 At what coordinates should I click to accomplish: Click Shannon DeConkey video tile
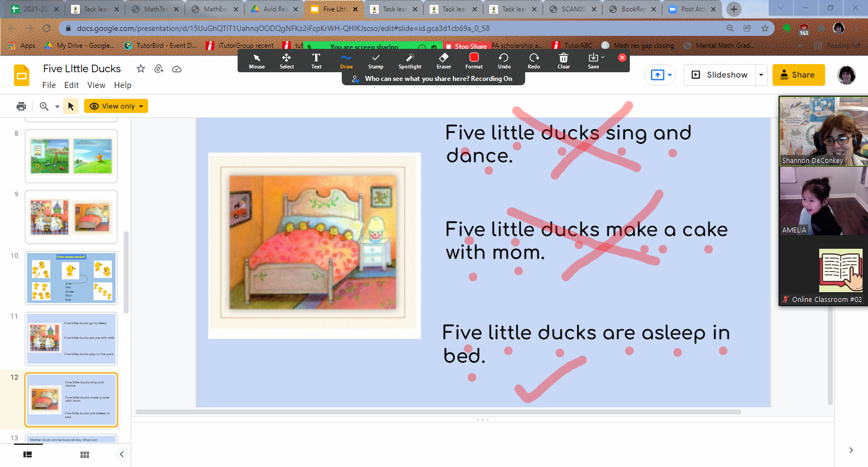click(x=823, y=131)
